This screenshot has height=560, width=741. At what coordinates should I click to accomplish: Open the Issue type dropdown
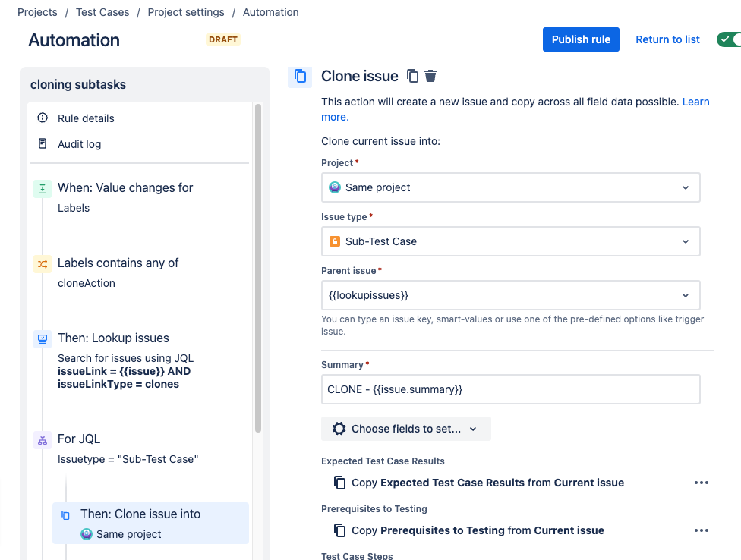(x=510, y=241)
